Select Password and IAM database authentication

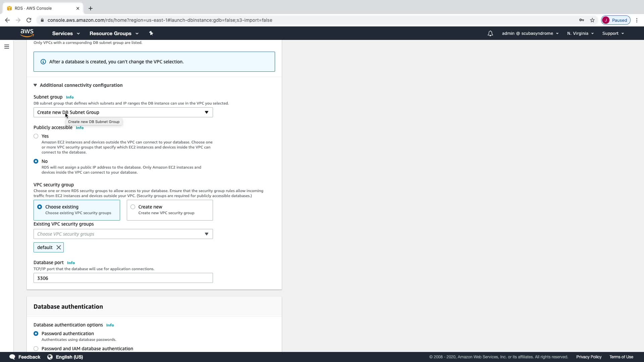36,349
